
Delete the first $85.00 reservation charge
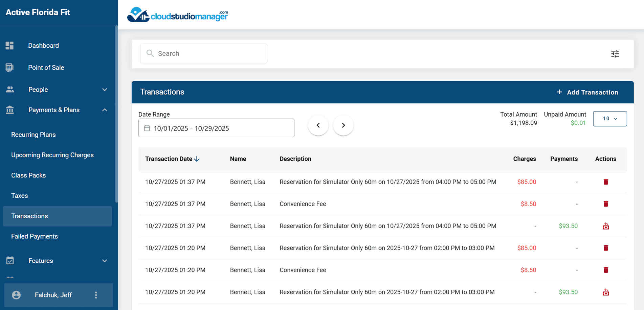tap(606, 182)
